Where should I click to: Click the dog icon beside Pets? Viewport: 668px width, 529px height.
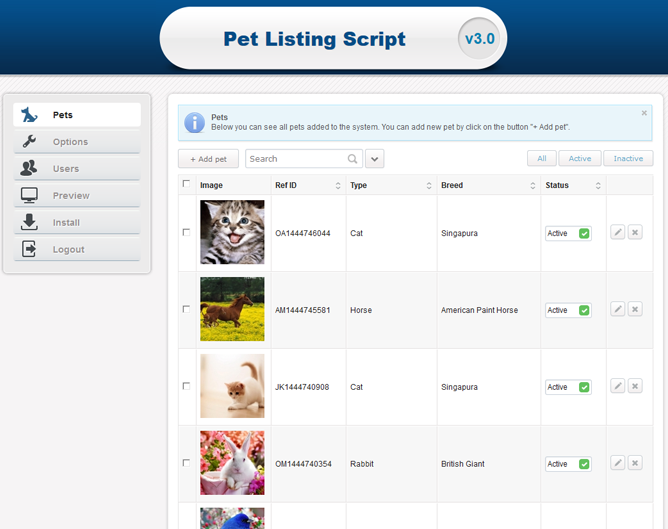[29, 115]
